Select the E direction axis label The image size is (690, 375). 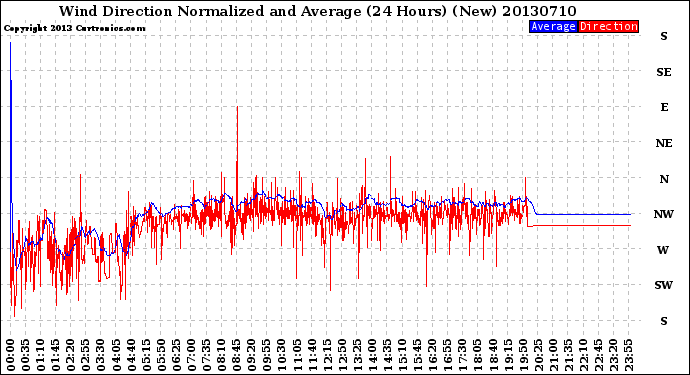pyautogui.click(x=664, y=107)
